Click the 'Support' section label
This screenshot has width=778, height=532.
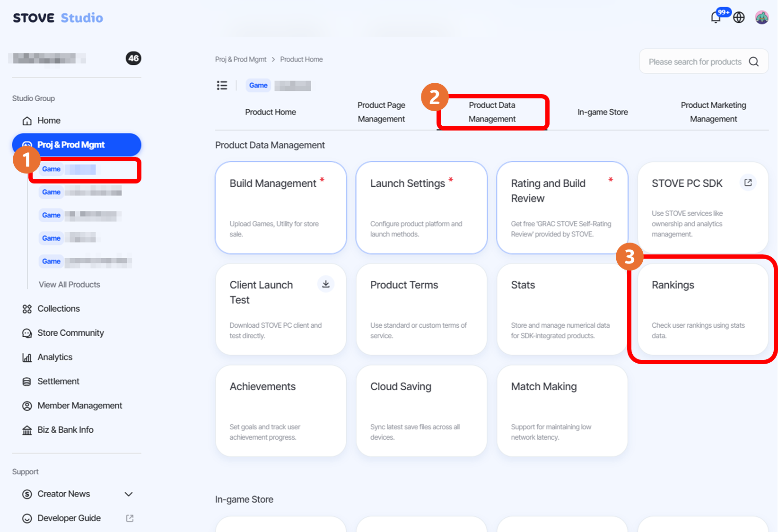pyautogui.click(x=26, y=472)
